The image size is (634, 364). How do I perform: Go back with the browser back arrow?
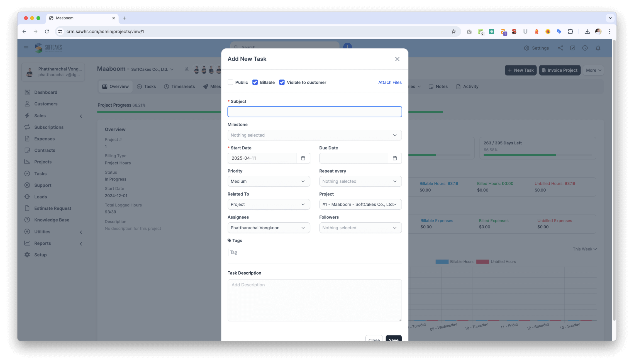[24, 32]
